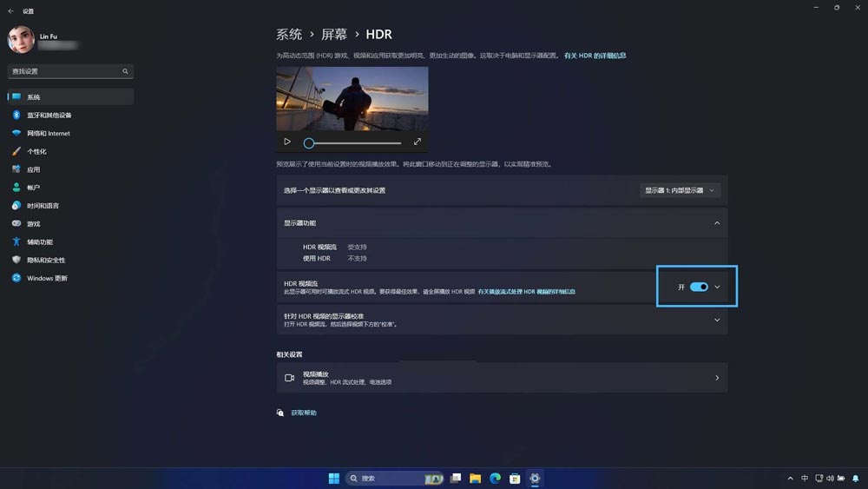Play the HDR preview video
The height and width of the screenshot is (489, 868).
(x=287, y=142)
